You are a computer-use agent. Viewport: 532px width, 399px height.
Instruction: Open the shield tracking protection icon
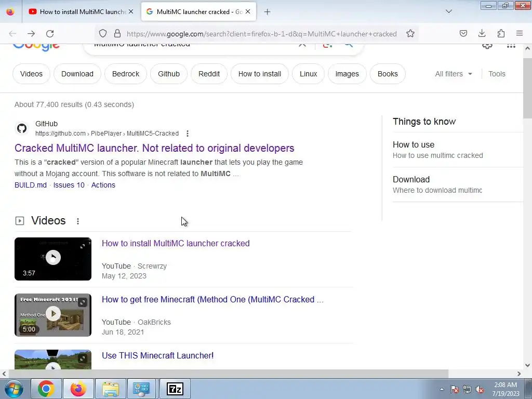[x=103, y=33]
